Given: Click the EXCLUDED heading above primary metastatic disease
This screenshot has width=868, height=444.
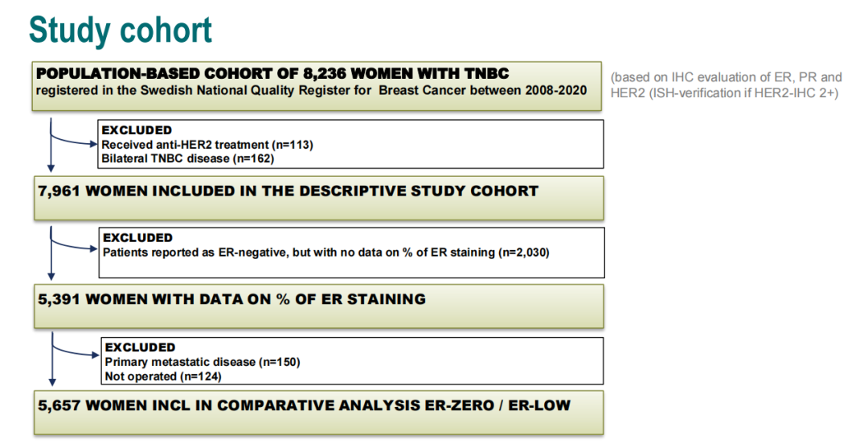Looking at the screenshot, I should [140, 347].
